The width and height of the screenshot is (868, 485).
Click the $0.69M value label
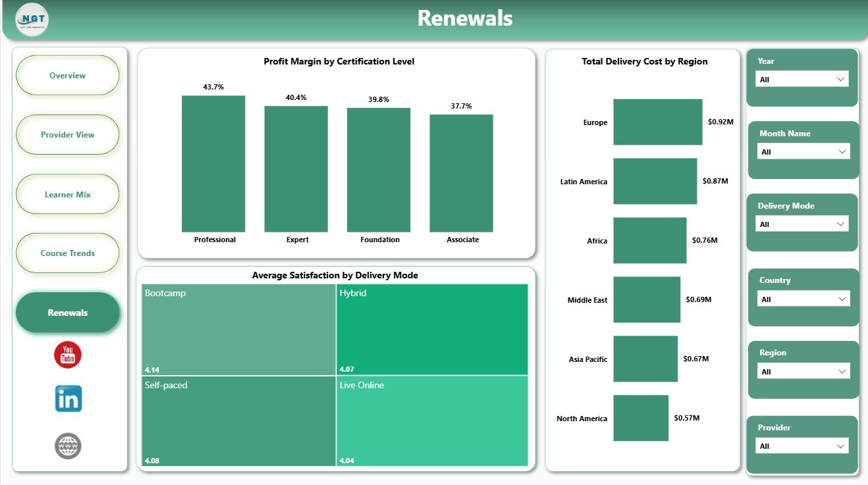699,299
